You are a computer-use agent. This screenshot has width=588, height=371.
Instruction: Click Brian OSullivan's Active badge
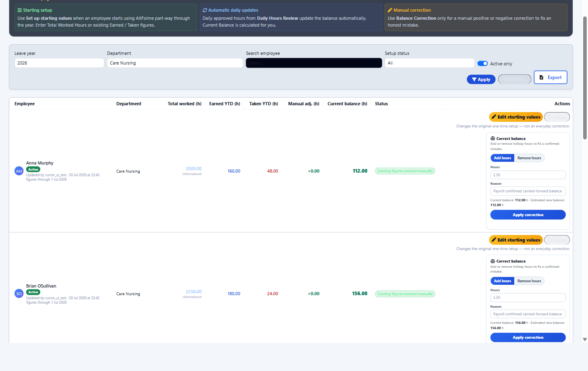click(33, 292)
